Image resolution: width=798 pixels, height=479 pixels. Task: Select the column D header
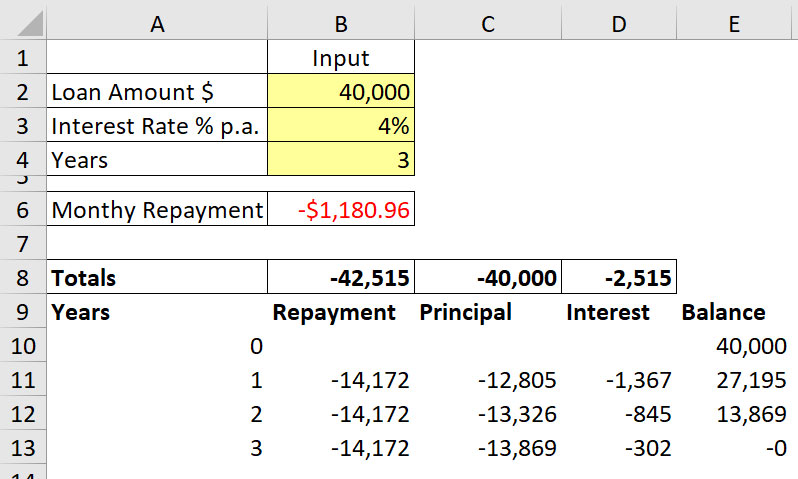click(x=619, y=22)
